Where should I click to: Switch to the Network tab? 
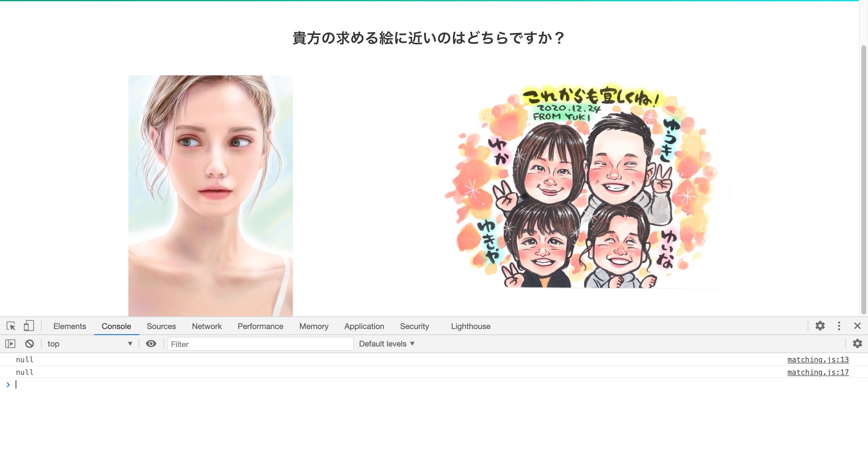(x=206, y=326)
